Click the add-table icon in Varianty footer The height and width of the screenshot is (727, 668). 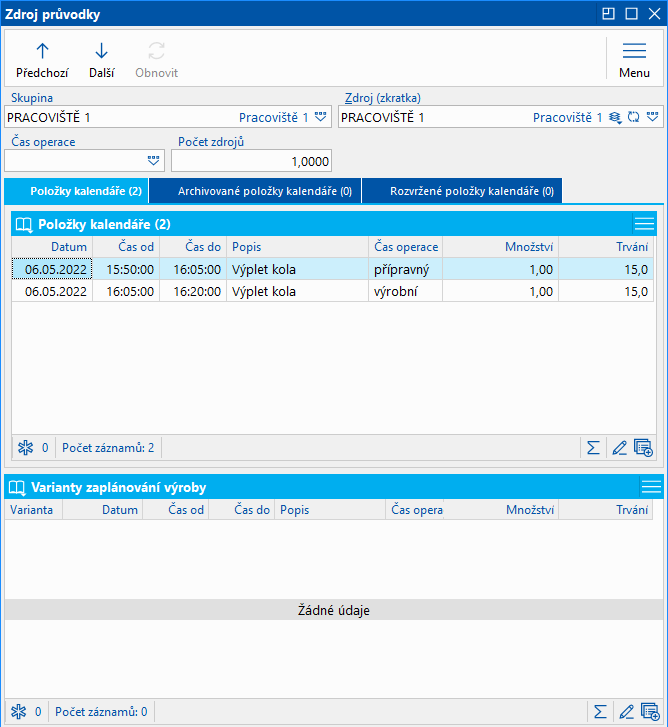tap(650, 712)
